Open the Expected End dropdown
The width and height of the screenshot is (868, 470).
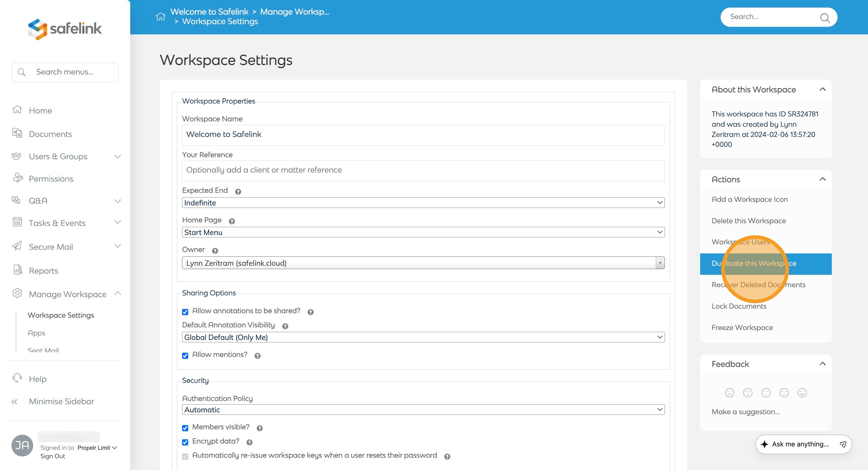[x=423, y=203]
